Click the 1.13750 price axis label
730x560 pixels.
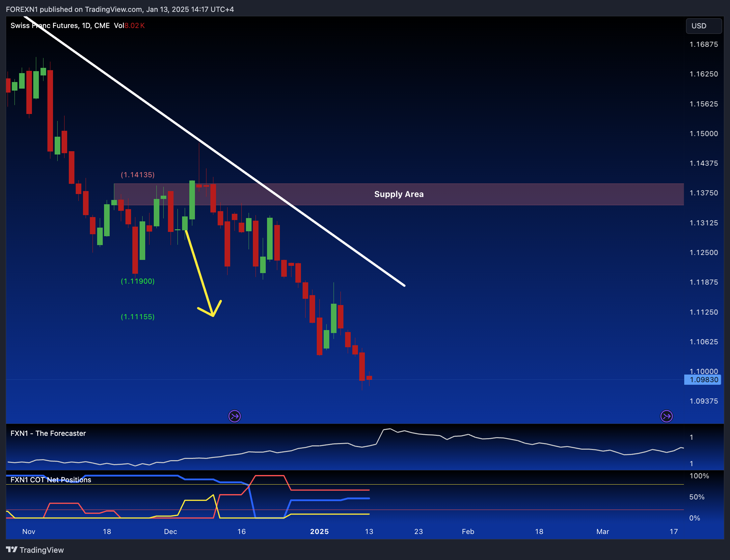pyautogui.click(x=704, y=193)
